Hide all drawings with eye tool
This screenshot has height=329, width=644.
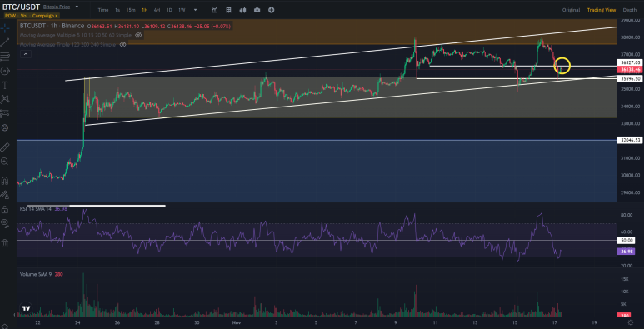pyautogui.click(x=5, y=223)
